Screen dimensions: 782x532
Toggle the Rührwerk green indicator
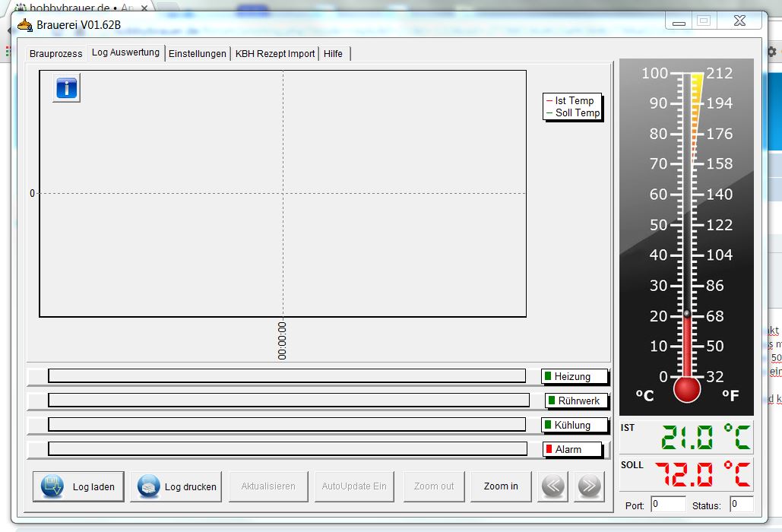pos(552,401)
